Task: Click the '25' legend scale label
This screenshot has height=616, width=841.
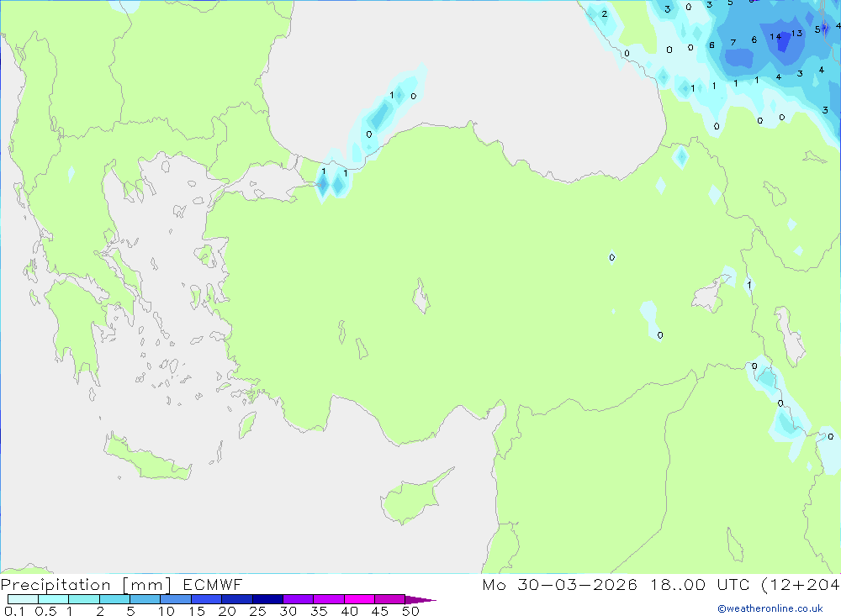Action: (x=258, y=611)
